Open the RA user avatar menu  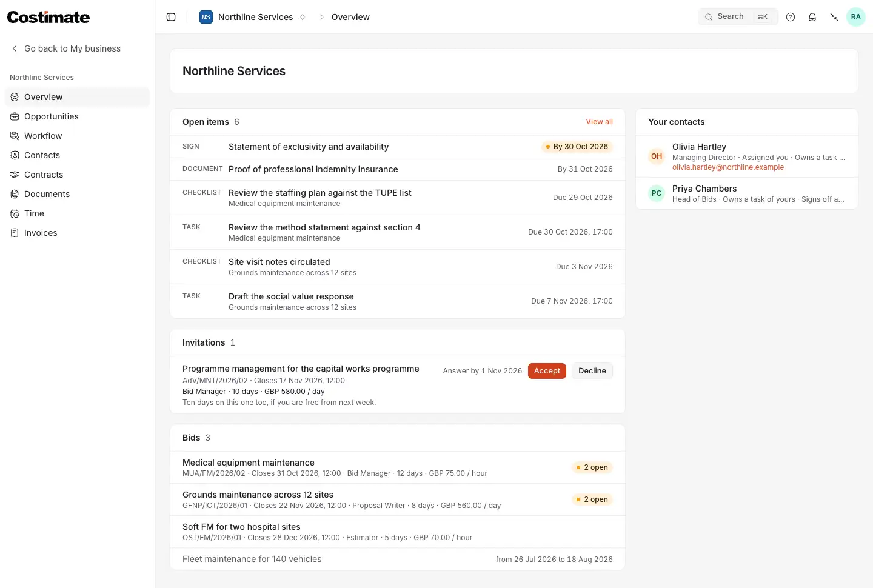coord(856,17)
